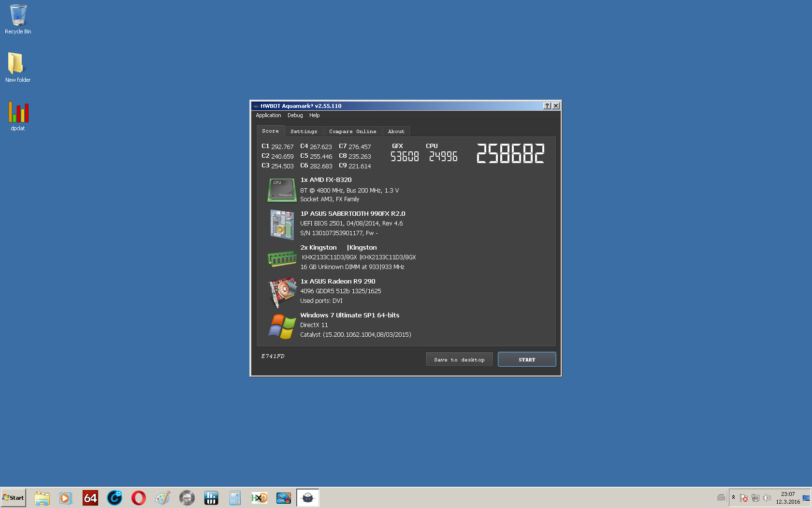812x508 pixels.
Task: Launch Windows Media Player from the taskbar
Action: (x=66, y=498)
